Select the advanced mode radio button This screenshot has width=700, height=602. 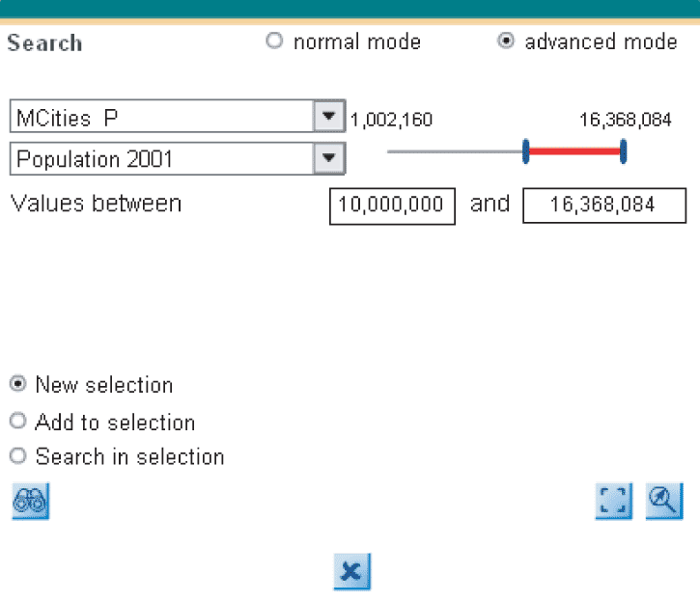coord(506,41)
